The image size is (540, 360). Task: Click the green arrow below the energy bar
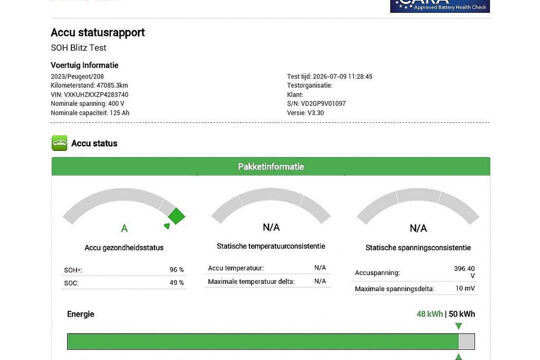(458, 357)
